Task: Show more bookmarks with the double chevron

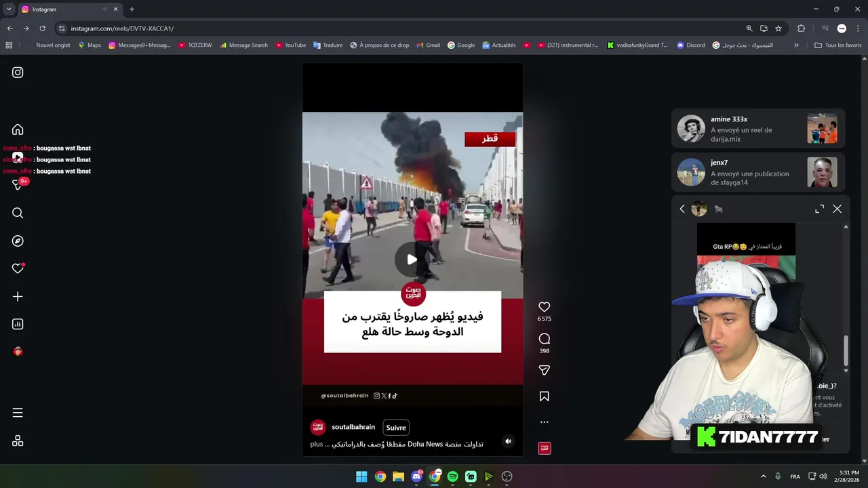Action: click(x=796, y=45)
